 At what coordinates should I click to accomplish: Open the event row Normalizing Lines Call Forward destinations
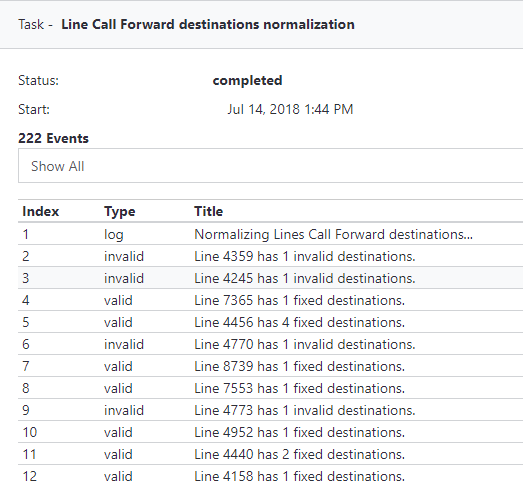(271, 234)
